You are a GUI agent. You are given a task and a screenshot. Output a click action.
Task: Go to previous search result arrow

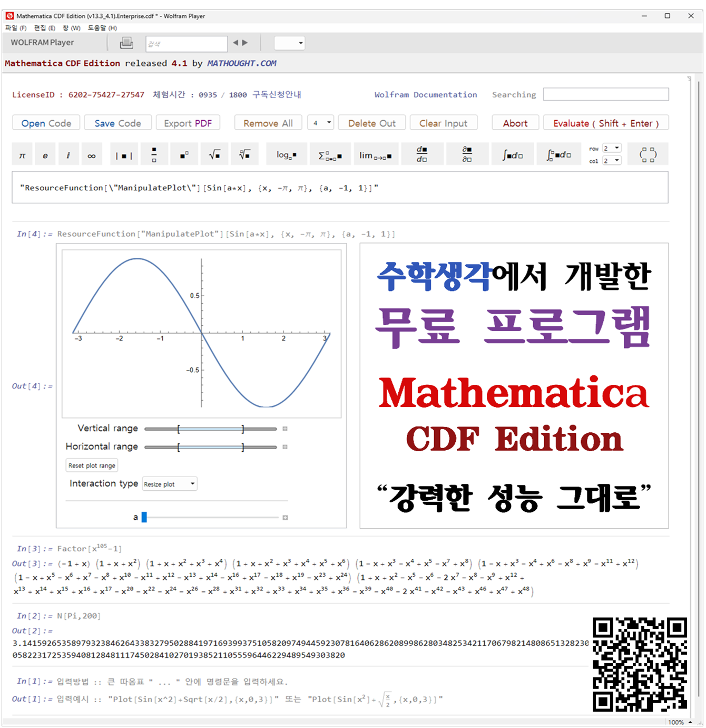[x=236, y=43]
